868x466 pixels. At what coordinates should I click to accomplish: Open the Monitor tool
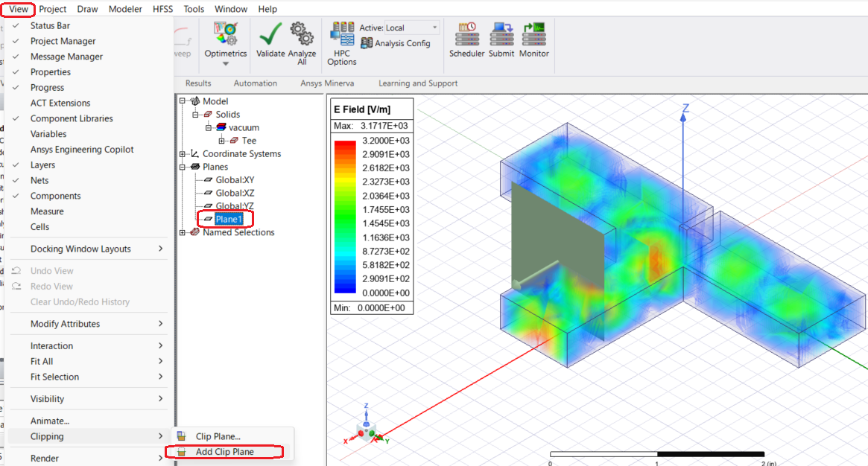533,34
